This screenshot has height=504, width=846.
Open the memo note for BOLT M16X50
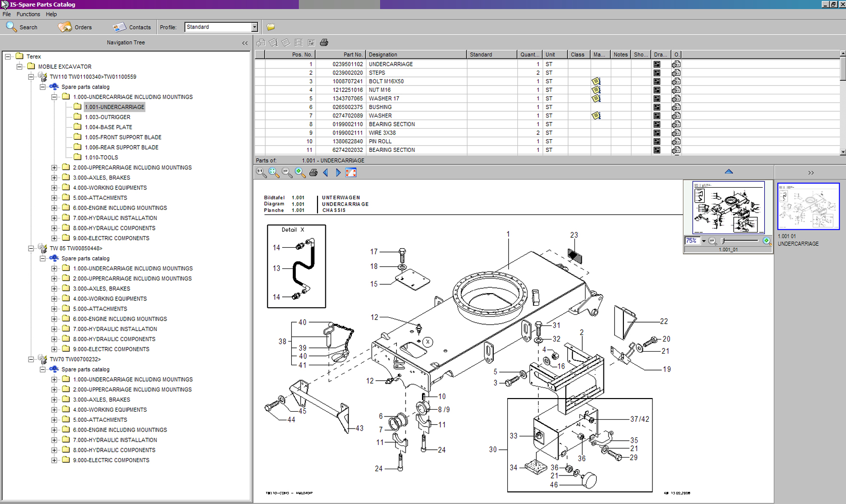(x=596, y=81)
